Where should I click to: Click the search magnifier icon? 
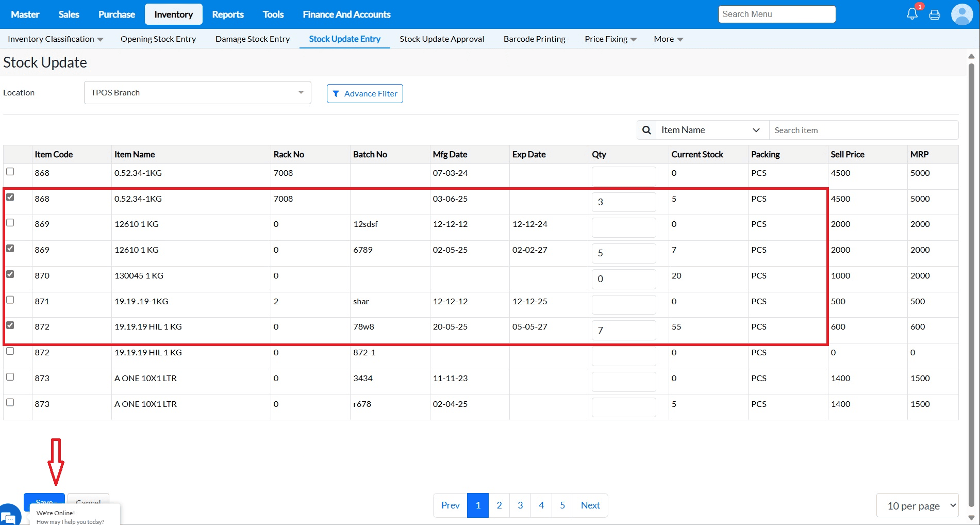point(646,130)
